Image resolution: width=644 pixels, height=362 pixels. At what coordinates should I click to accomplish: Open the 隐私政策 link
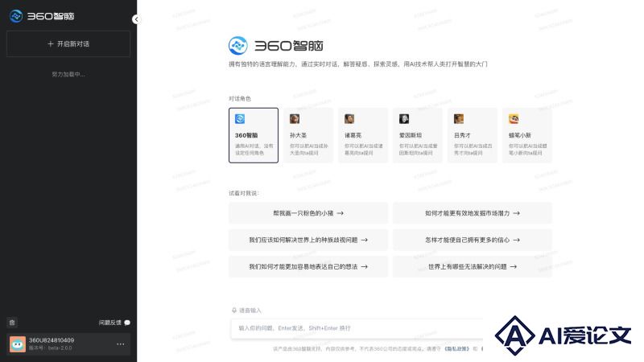456,349
